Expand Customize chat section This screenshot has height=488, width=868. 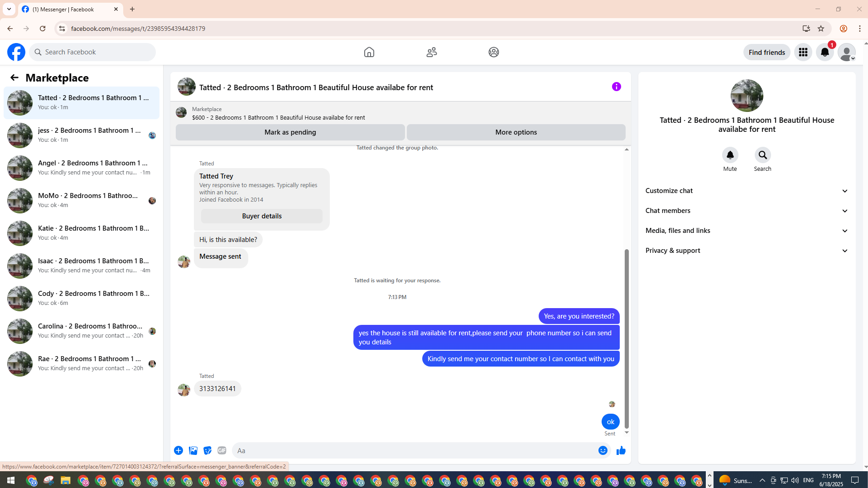(x=747, y=191)
